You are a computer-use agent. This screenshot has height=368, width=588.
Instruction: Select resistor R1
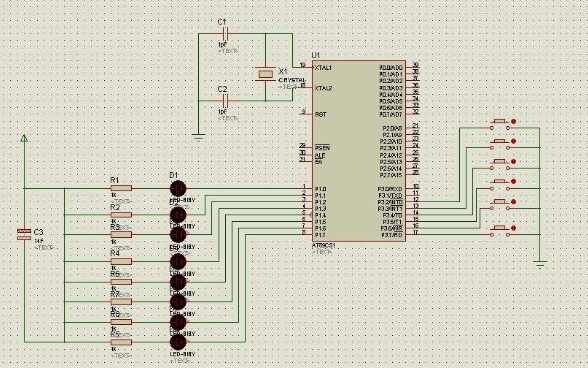click(x=121, y=188)
